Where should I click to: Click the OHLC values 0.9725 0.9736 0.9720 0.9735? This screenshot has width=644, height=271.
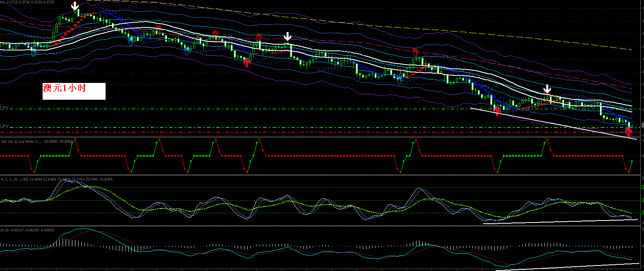click(x=30, y=2)
